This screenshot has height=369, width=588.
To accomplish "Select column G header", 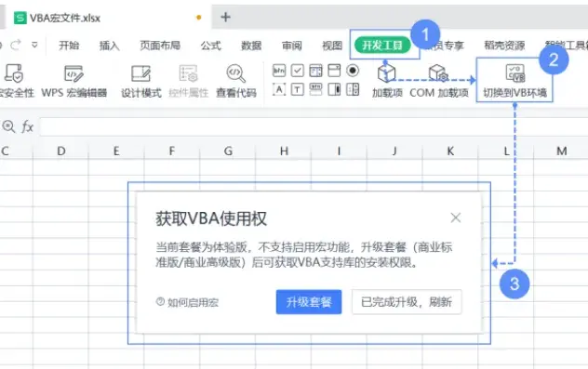I will tap(228, 151).
